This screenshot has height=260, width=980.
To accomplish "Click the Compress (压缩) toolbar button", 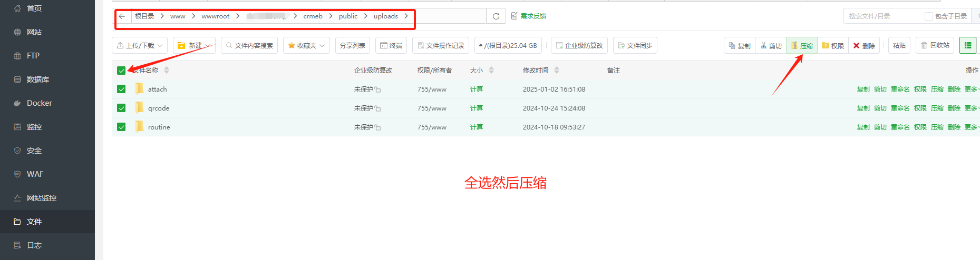I will tap(802, 46).
